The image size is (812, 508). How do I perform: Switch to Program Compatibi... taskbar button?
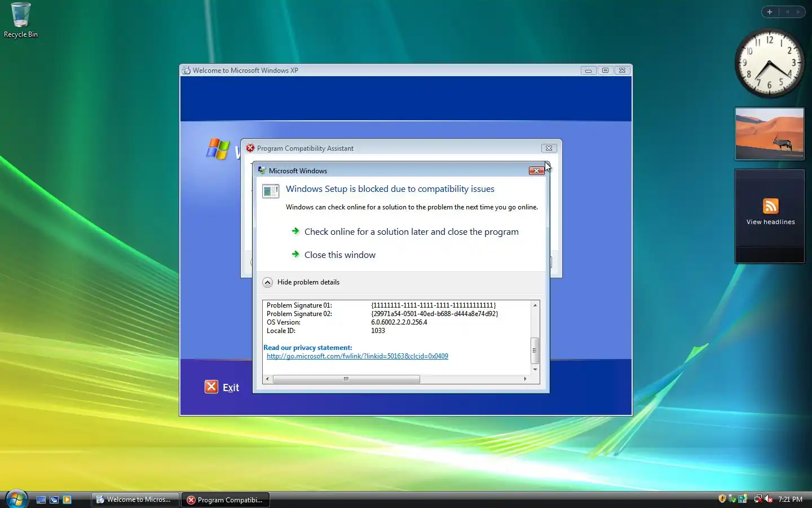226,500
